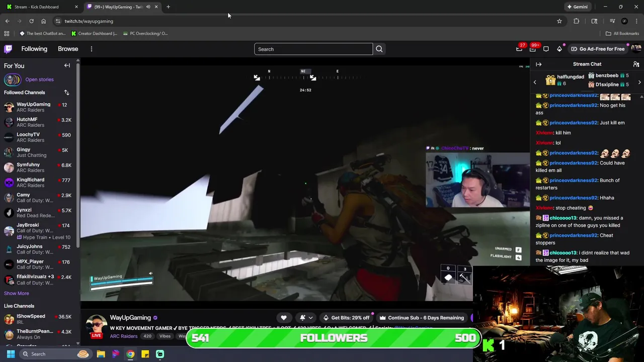This screenshot has width=644, height=362.
Task: Open File Explorer from taskbar
Action: tap(101, 354)
